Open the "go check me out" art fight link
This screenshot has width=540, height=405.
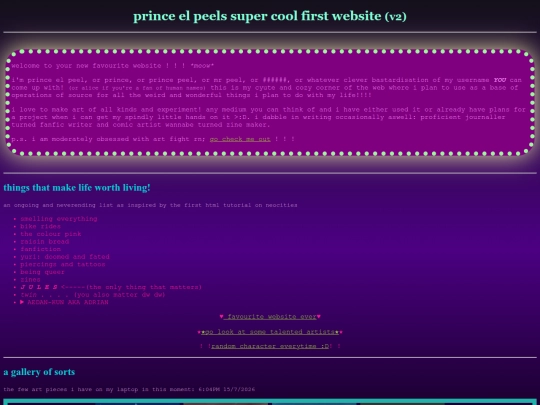(x=240, y=139)
